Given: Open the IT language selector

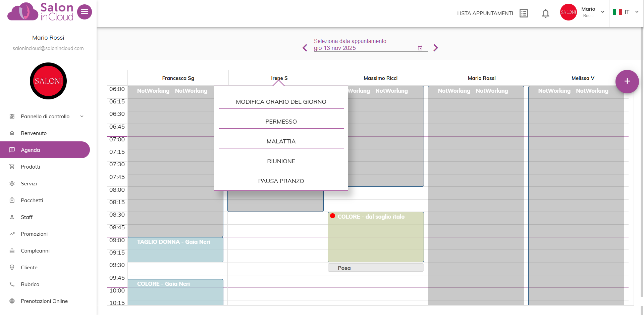Looking at the screenshot, I should (626, 12).
